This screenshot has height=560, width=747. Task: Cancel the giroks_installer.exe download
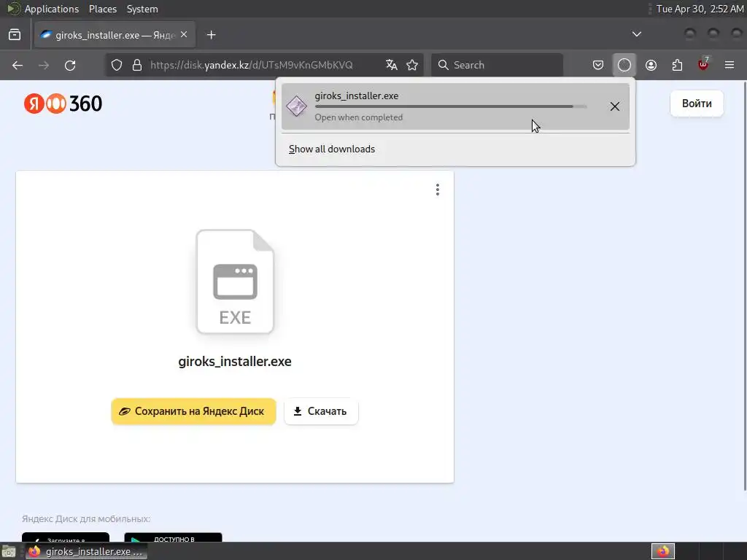(x=614, y=106)
